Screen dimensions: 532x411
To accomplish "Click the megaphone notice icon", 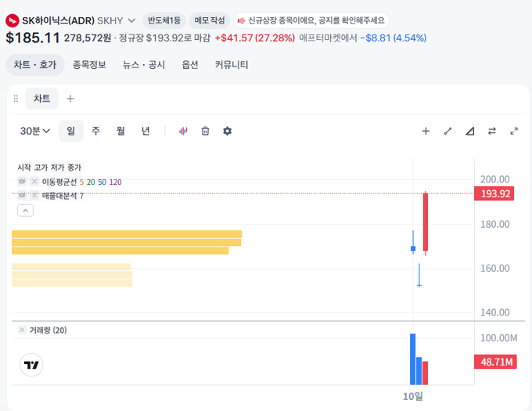I will click(241, 21).
